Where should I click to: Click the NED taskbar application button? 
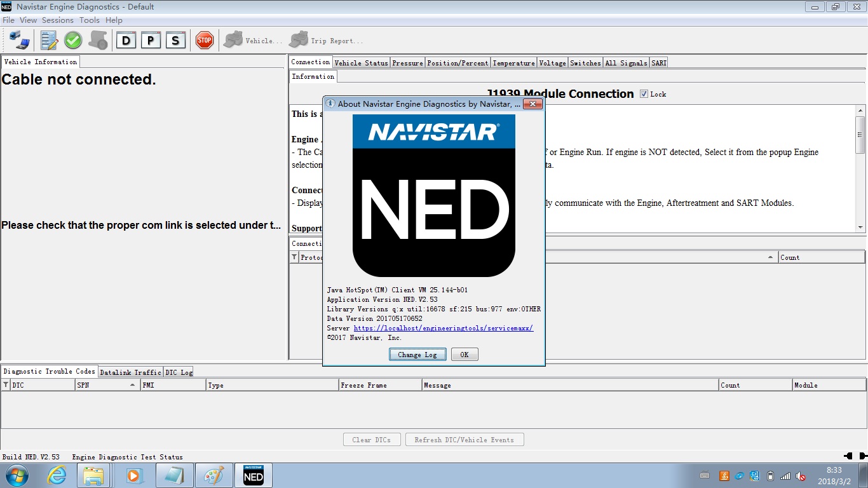(254, 475)
